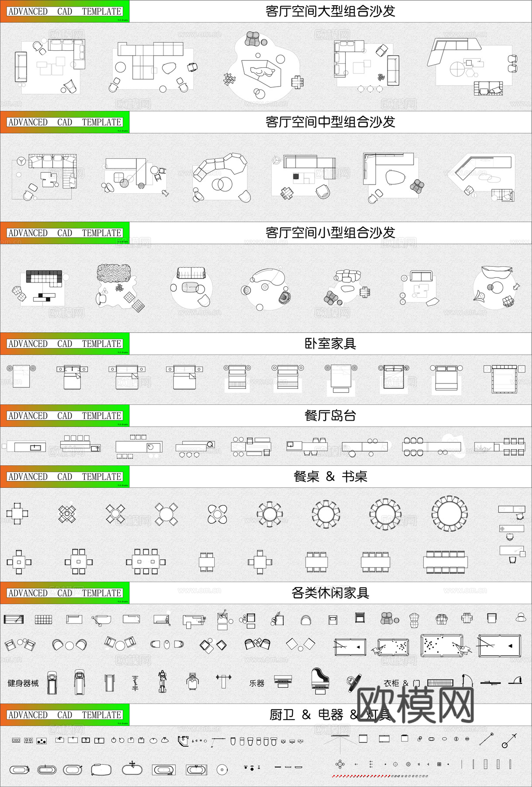Select the red symbol row near bottom

coord(361,777)
